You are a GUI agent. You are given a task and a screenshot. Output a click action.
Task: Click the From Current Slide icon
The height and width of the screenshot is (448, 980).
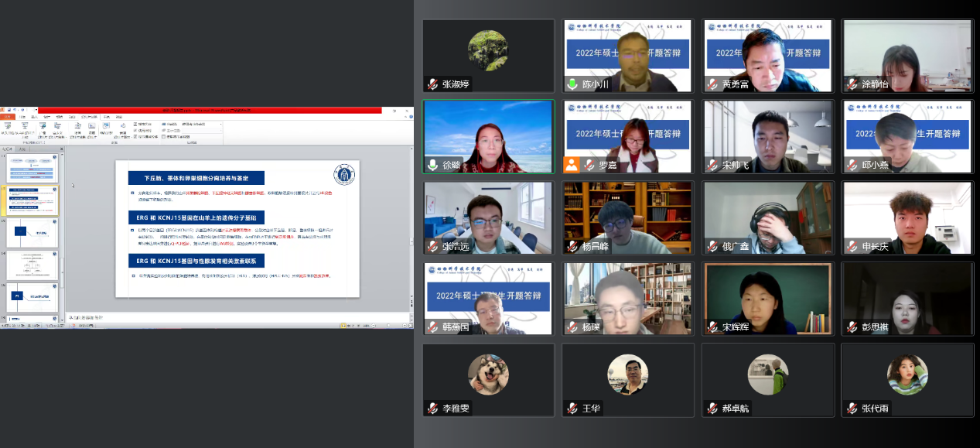tap(25, 126)
